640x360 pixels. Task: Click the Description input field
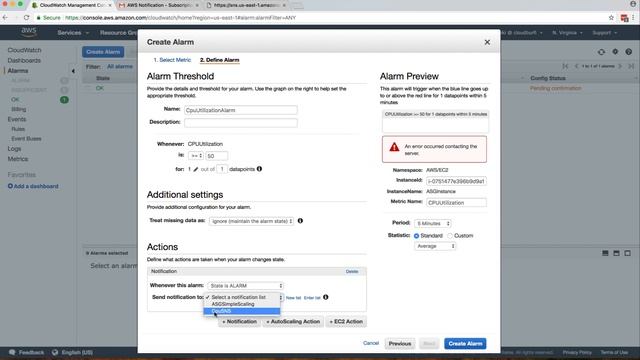click(240, 122)
